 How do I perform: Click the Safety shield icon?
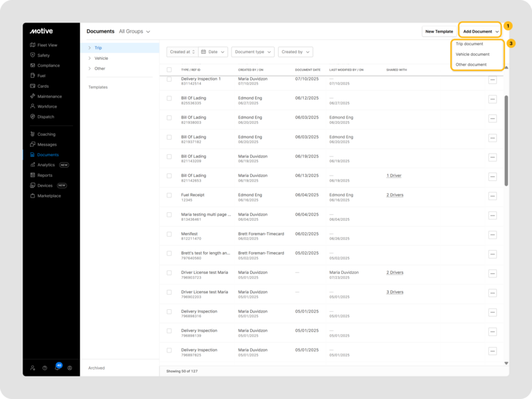coord(33,55)
